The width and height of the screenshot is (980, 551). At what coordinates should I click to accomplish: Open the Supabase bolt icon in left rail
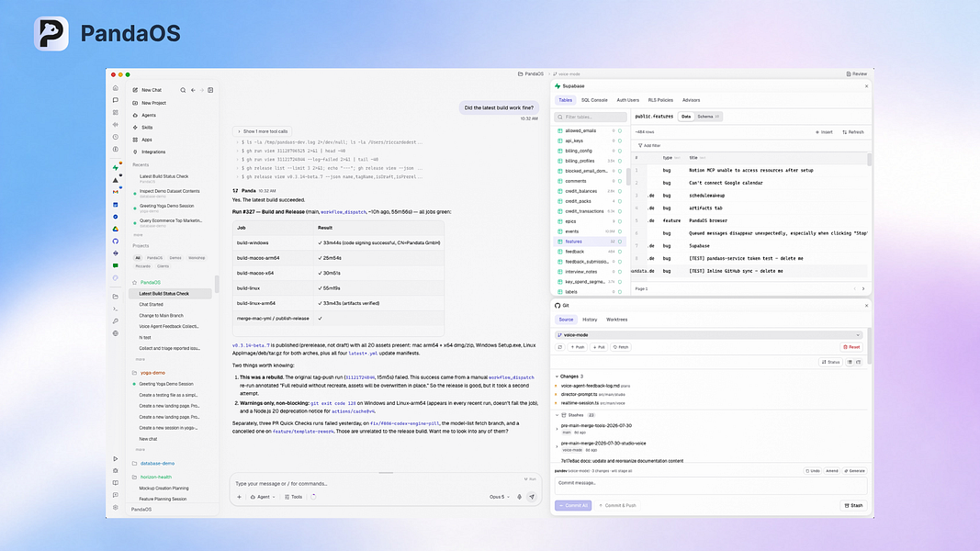tap(115, 167)
